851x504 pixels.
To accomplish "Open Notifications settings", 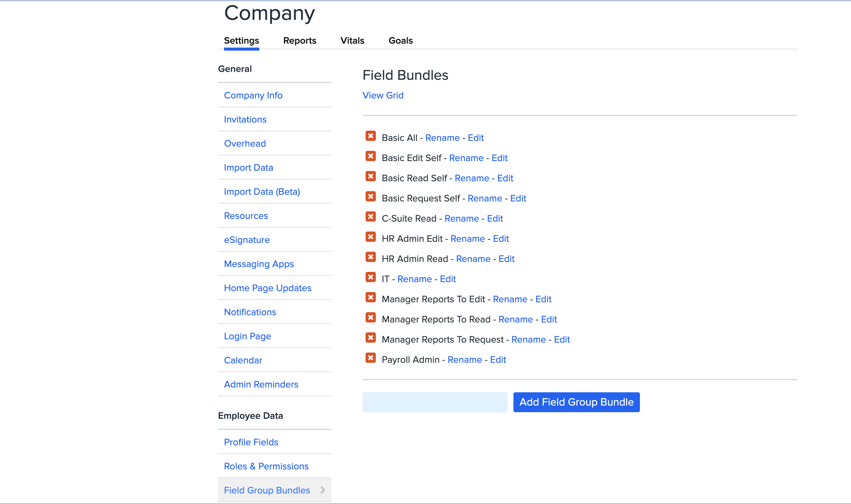I will tap(250, 313).
